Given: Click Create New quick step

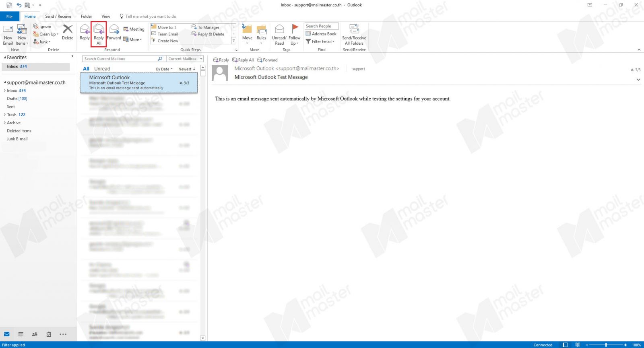Looking at the screenshot, I should tap(165, 41).
